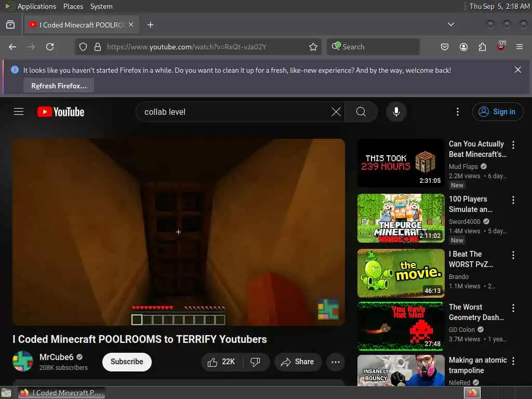Open the Places menu
This screenshot has width=532, height=399.
coord(73,6)
